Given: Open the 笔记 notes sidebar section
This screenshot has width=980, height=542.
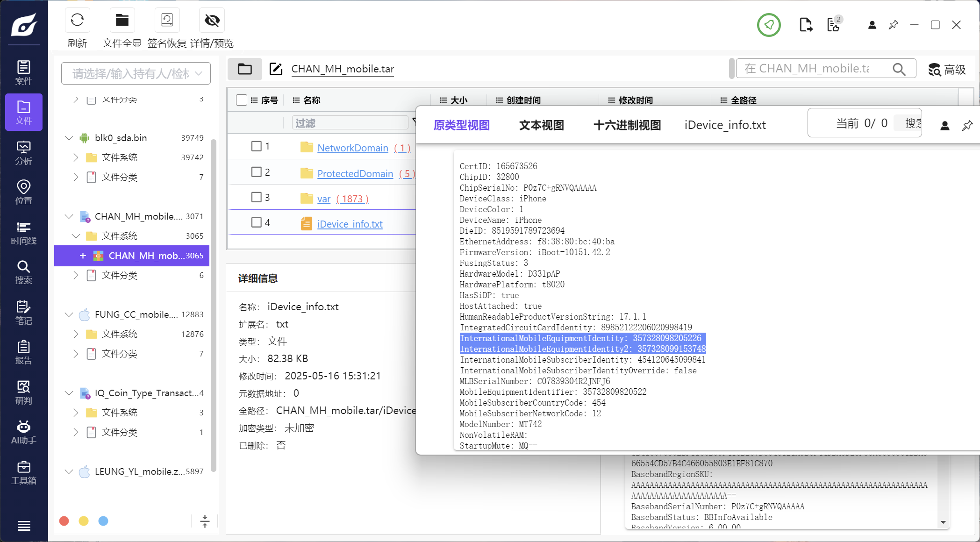Looking at the screenshot, I should click(24, 312).
